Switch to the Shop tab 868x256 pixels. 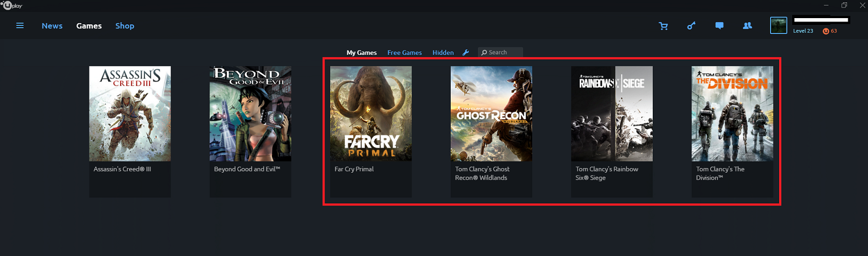(125, 25)
